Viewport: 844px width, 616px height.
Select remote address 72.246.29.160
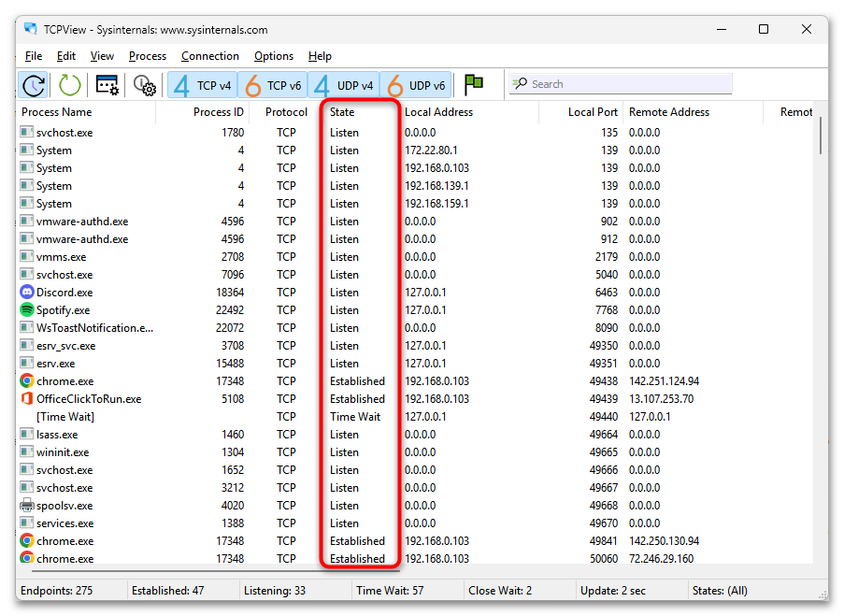tap(661, 559)
